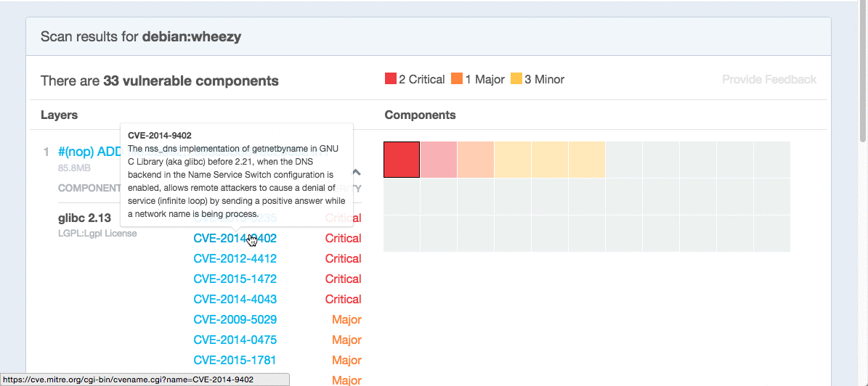The height and width of the screenshot is (386, 868).
Task: Open the CVE-2009-5029 vulnerability link
Action: click(x=235, y=320)
